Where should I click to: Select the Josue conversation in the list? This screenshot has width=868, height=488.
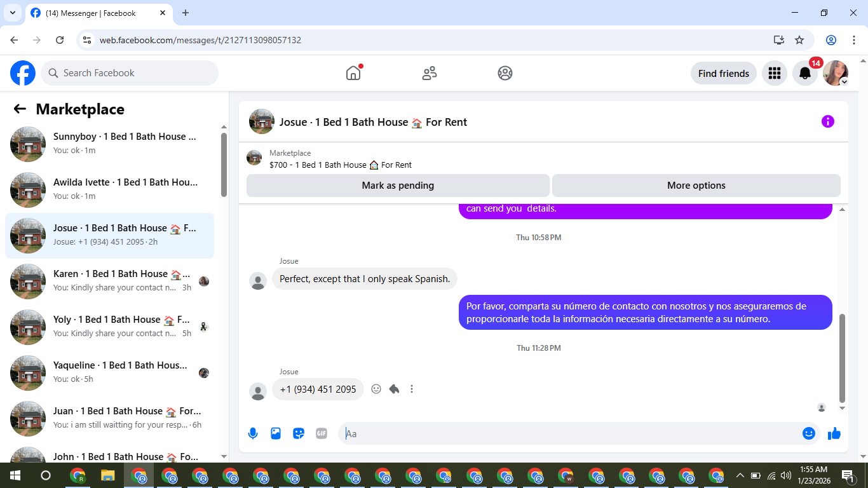[109, 236]
